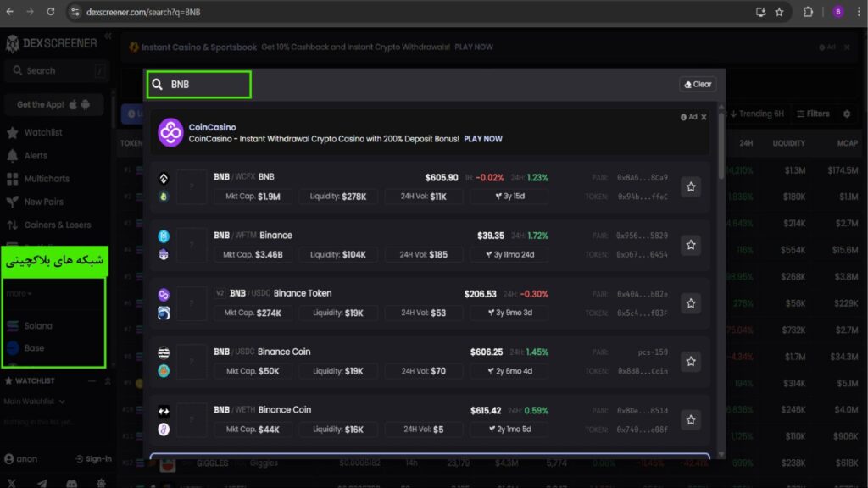Image resolution: width=868 pixels, height=488 pixels.
Task: Open the Main Watchlist dropdown
Action: [34, 401]
